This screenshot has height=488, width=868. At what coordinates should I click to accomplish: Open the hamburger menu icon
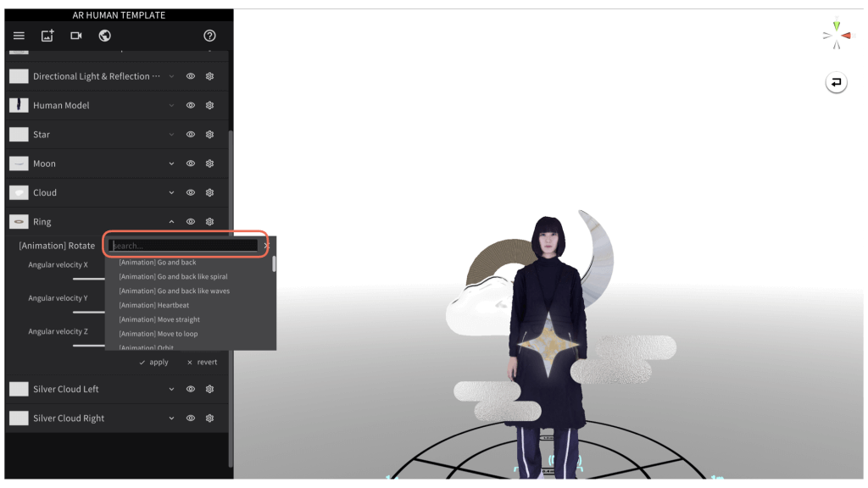pyautogui.click(x=19, y=36)
